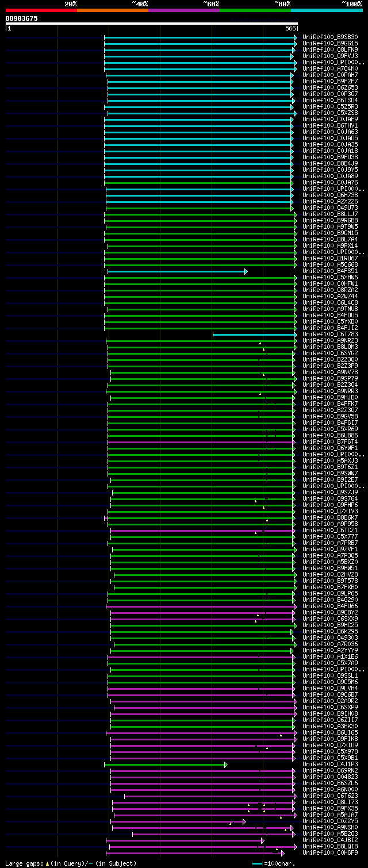
Task: Select the UniRef100_C5XHW6 label
Action: pyautogui.click(x=331, y=278)
